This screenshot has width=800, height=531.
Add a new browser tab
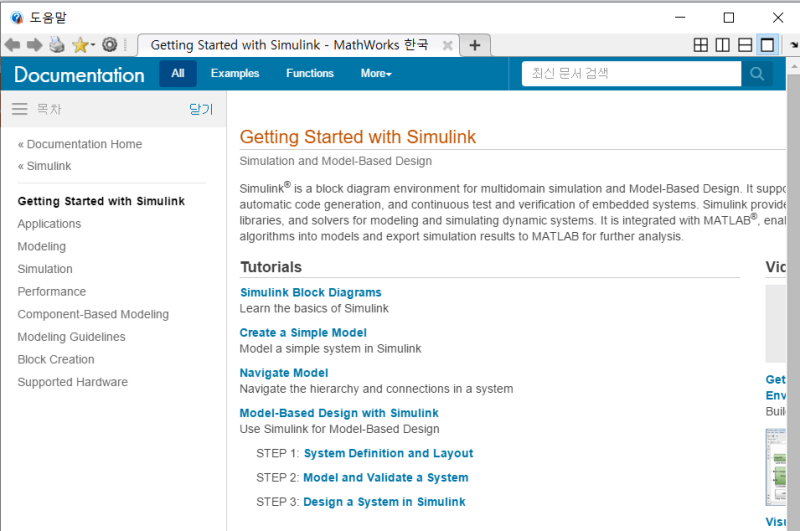pos(475,45)
